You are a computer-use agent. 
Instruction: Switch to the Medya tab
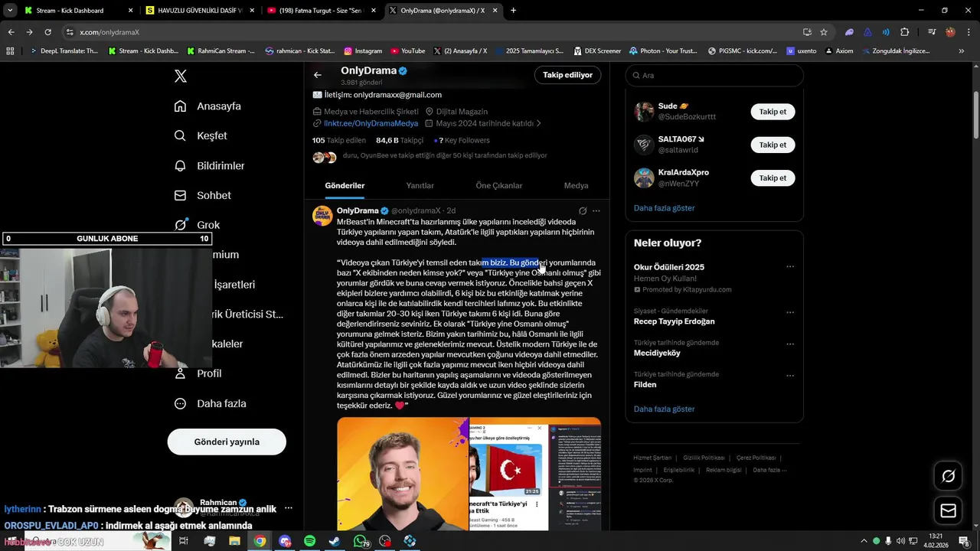click(x=576, y=185)
